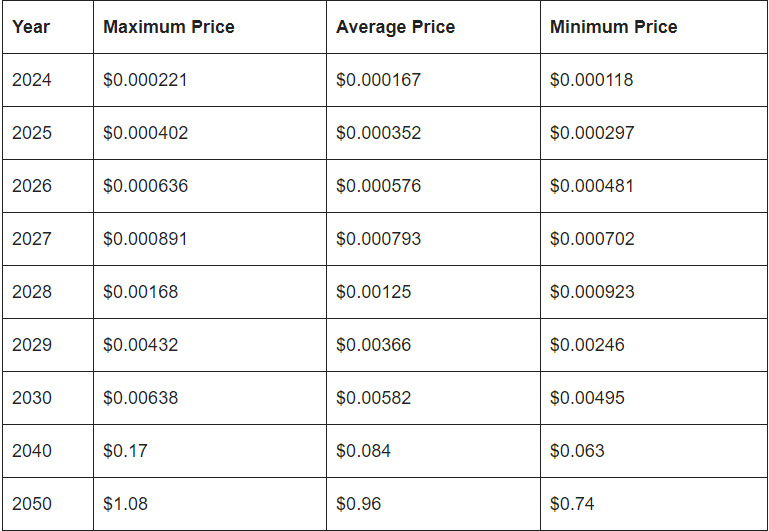This screenshot has height=531, width=769.
Task: Click the 2050 maximum price $1.08
Action: (x=125, y=504)
